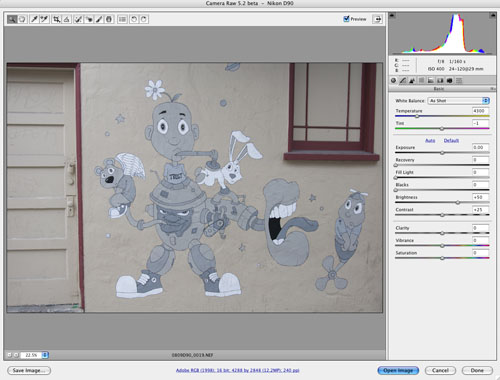
Task: Switch to the Tone Curve panel tab
Action: pos(403,80)
